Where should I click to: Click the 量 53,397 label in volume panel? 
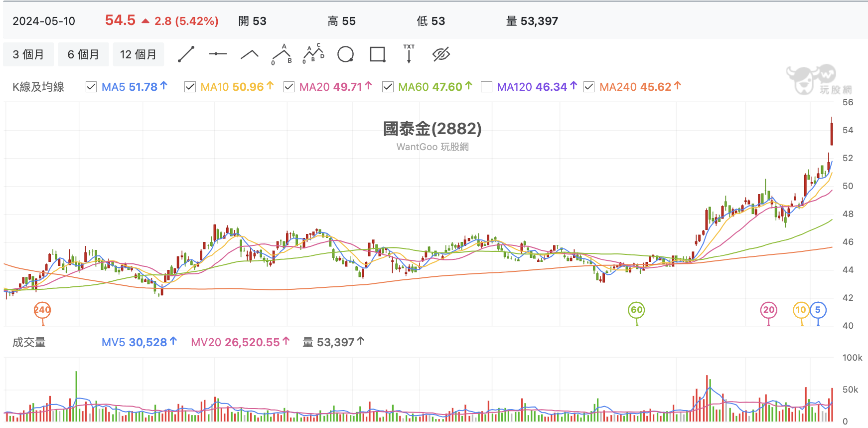click(x=333, y=342)
